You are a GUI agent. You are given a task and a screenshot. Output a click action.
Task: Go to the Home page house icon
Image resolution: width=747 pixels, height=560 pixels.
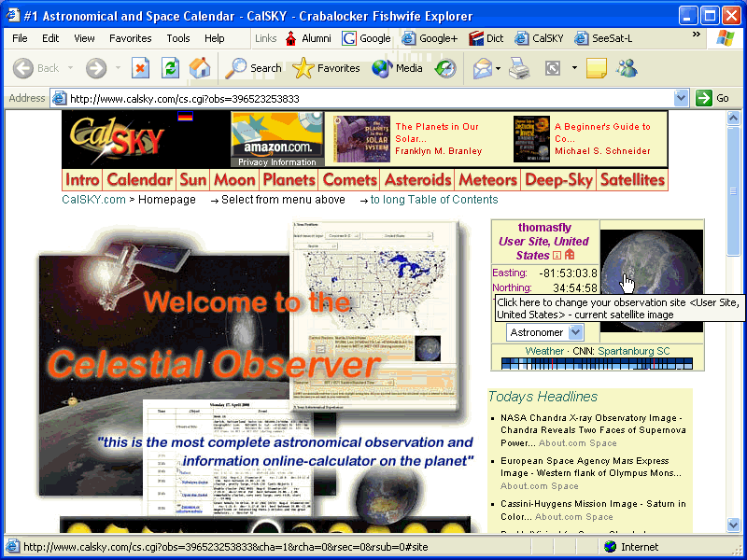tap(200, 68)
